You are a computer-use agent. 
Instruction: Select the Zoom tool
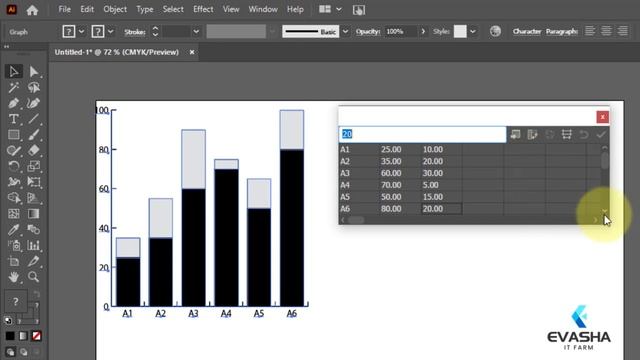point(33,277)
